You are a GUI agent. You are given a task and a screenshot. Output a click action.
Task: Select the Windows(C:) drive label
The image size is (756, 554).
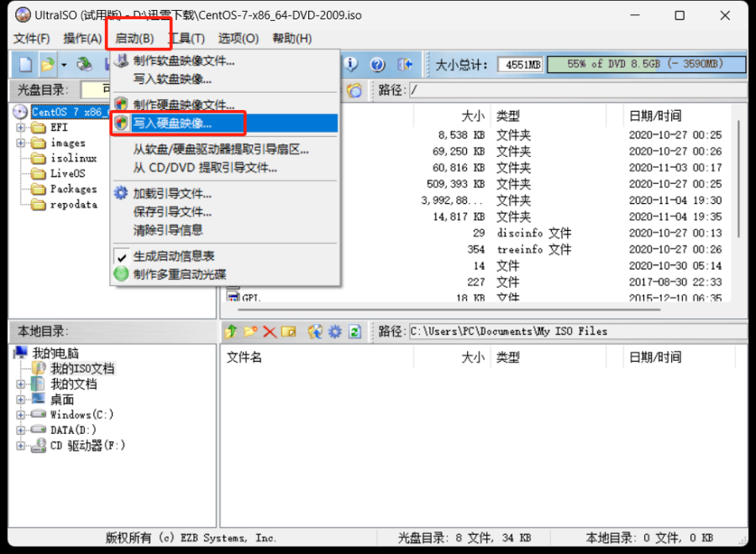tap(82, 415)
